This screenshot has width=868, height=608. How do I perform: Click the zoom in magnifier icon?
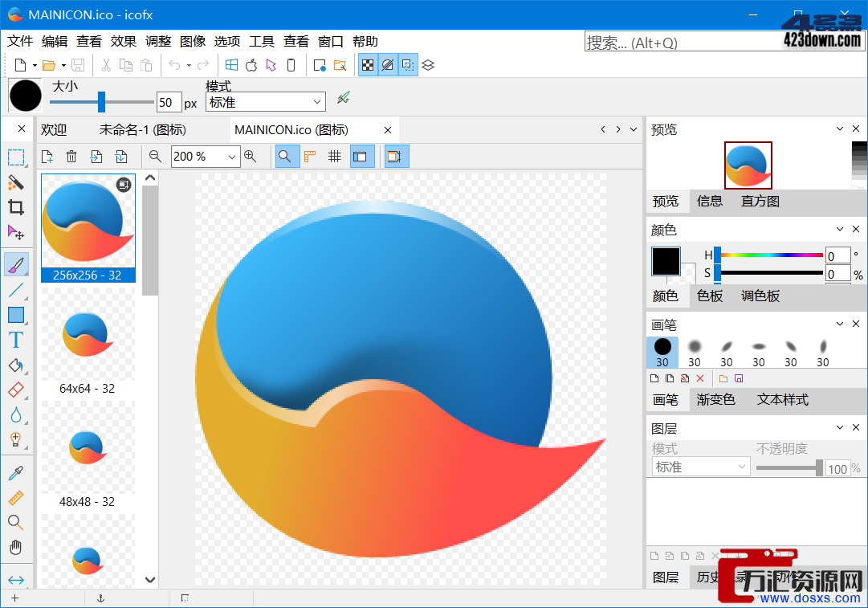click(251, 157)
